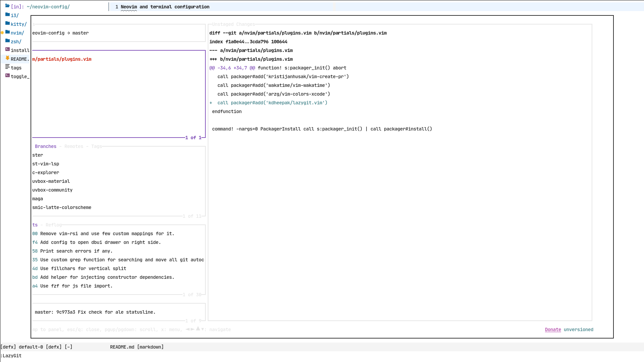The height and width of the screenshot is (362, 644).
Task: Click the command! PackagerInstall line
Action: (x=322, y=129)
